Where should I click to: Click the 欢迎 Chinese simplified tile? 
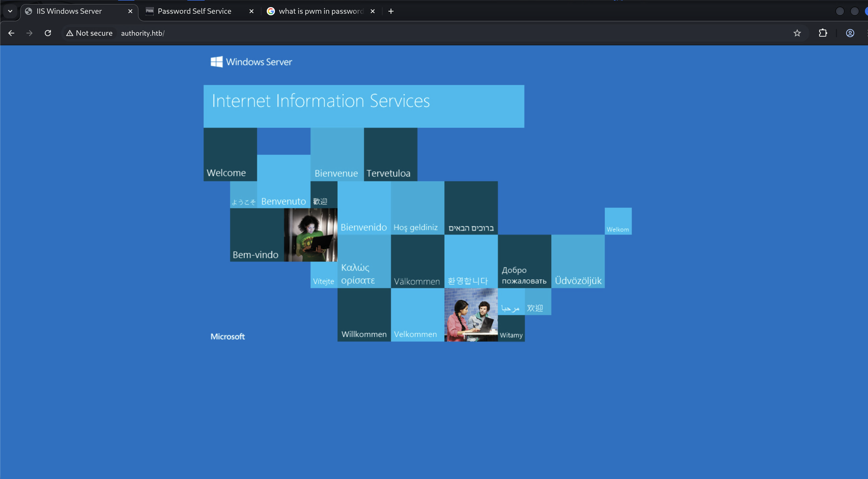coord(538,302)
